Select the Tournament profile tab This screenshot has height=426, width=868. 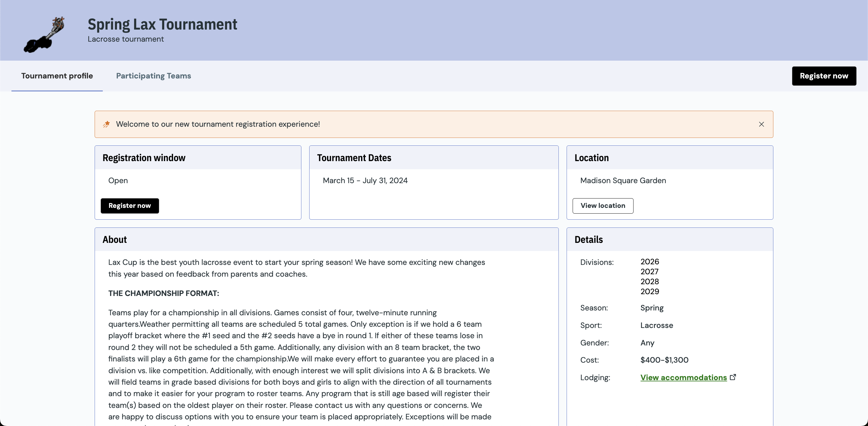57,76
